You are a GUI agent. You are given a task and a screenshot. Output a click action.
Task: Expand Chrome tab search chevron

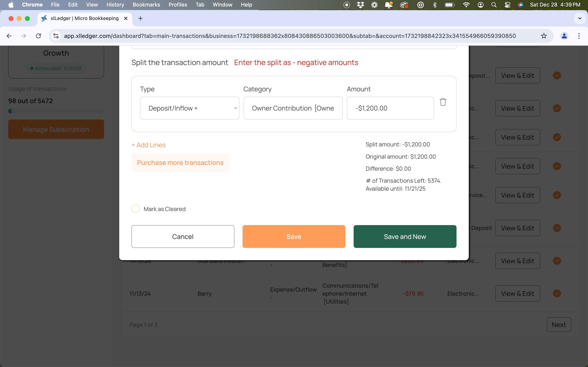coord(579,18)
